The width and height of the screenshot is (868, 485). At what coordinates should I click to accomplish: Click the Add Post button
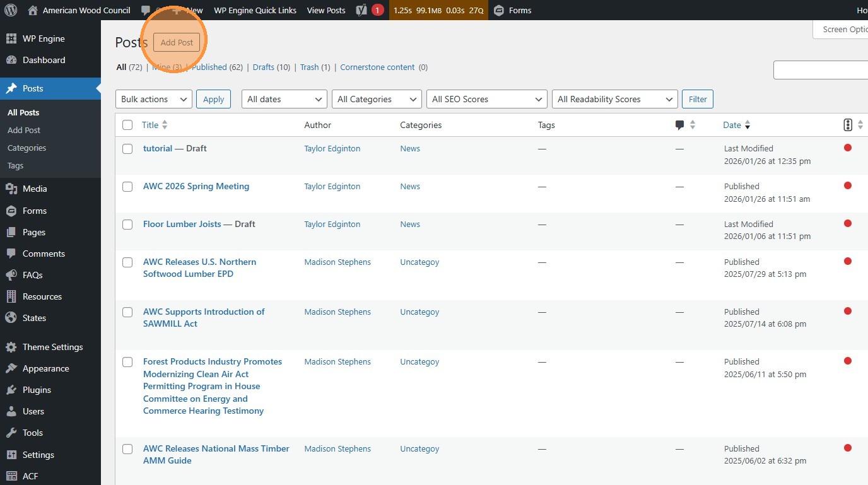[x=177, y=42]
